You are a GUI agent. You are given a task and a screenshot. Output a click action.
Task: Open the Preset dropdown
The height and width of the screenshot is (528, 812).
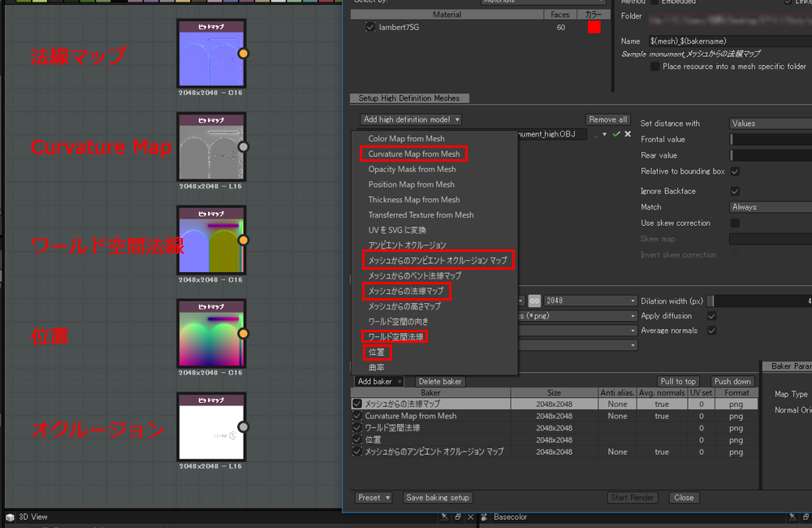click(374, 497)
